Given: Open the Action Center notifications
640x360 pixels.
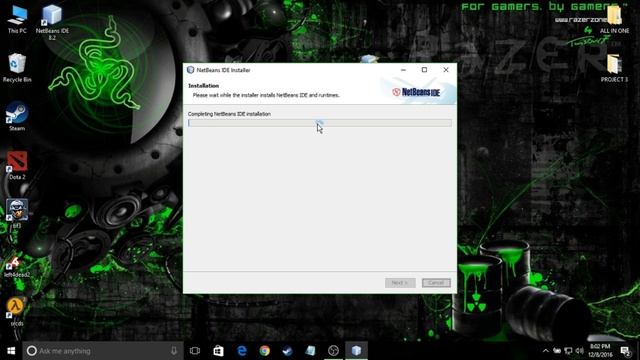Looking at the screenshot, I should 625,351.
